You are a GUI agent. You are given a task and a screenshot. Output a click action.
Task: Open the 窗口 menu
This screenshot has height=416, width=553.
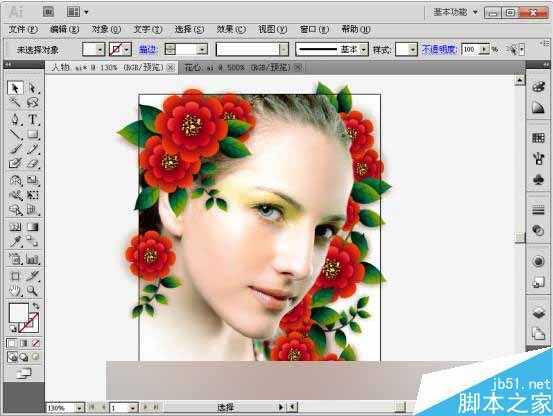[314, 29]
